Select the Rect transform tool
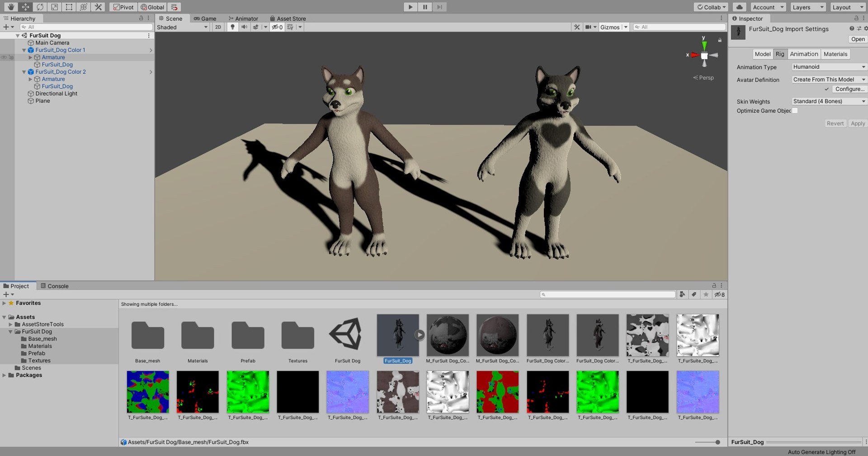Viewport: 868px width, 456px height. (69, 7)
